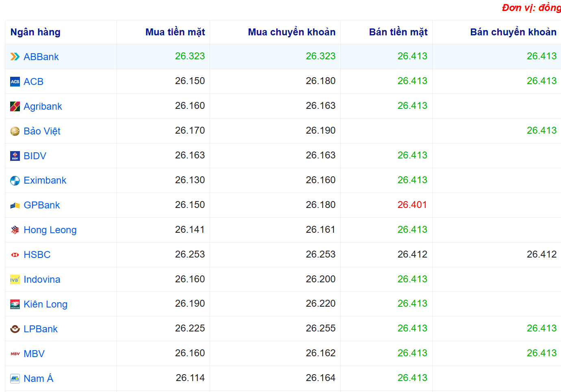Click the Ngân hàng column header
Screen dimensions: 561x392
35,32
